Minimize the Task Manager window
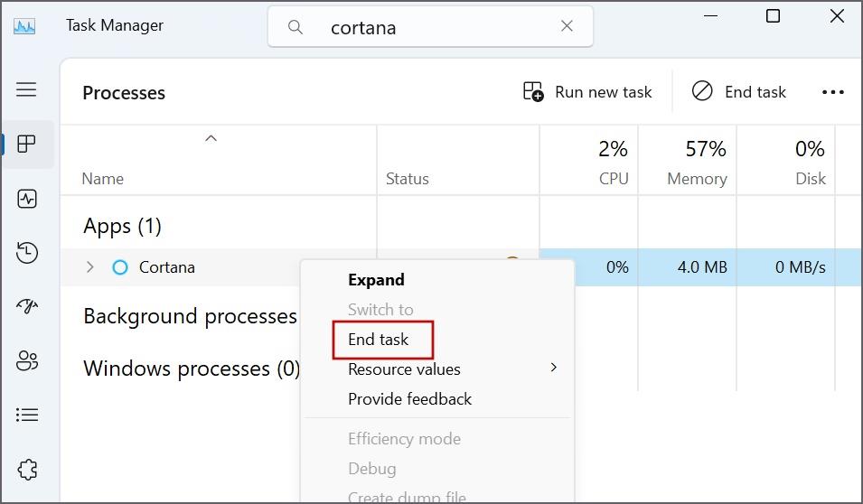Screen dimensions: 863x504 point(710,16)
